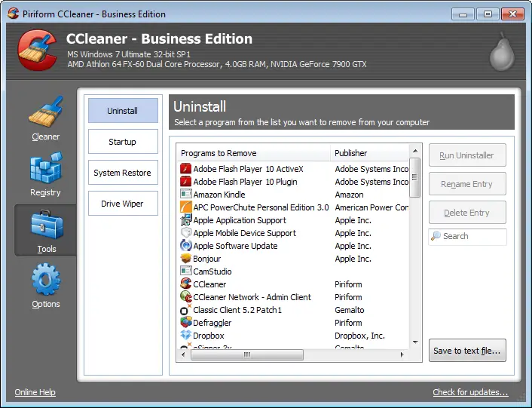Select the Uninstall tab
The width and height of the screenshot is (532, 408).
[x=123, y=111]
